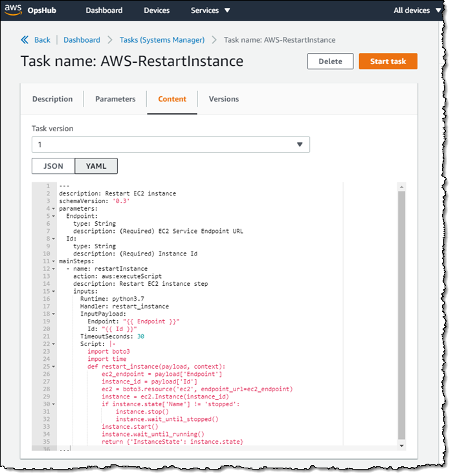This screenshot has width=453, height=476.
Task: Click the Start task button
Action: [388, 61]
